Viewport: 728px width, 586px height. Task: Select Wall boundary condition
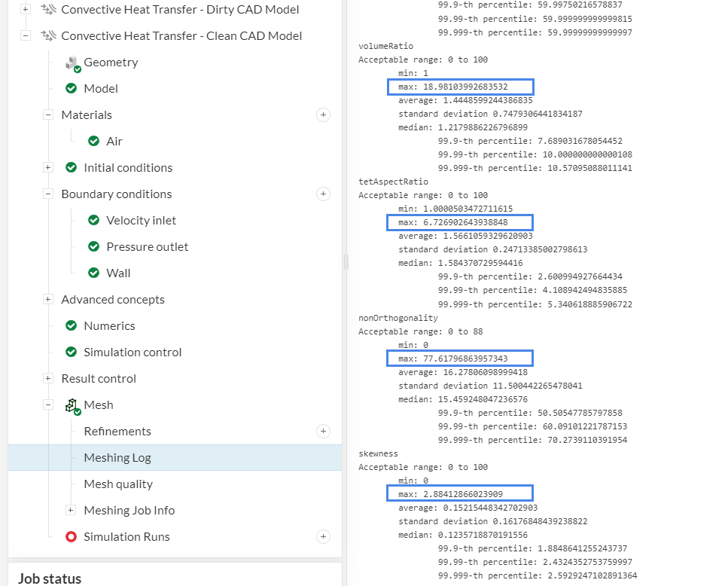118,273
